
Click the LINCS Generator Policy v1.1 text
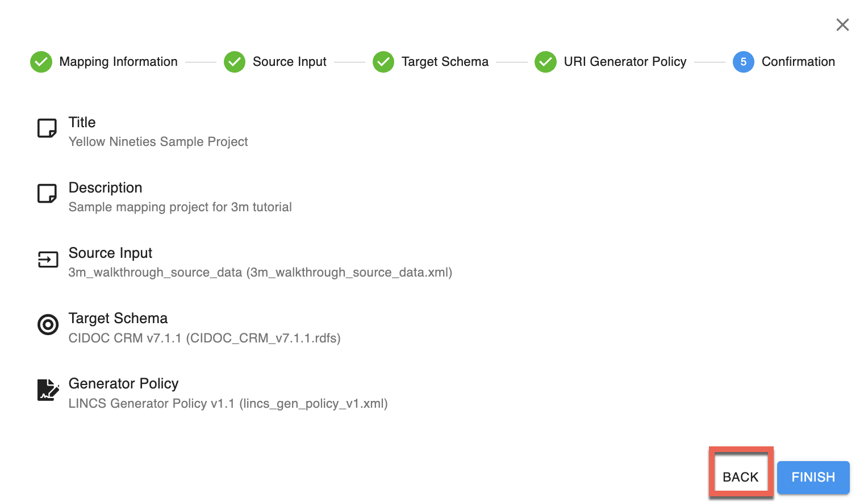[x=228, y=404]
